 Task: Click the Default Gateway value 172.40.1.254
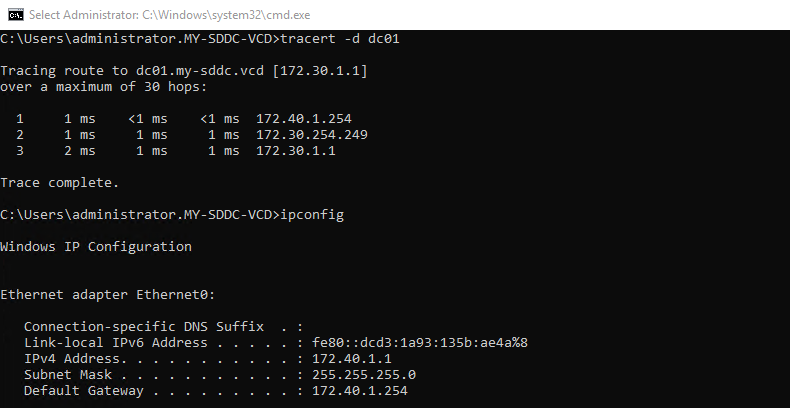(360, 391)
